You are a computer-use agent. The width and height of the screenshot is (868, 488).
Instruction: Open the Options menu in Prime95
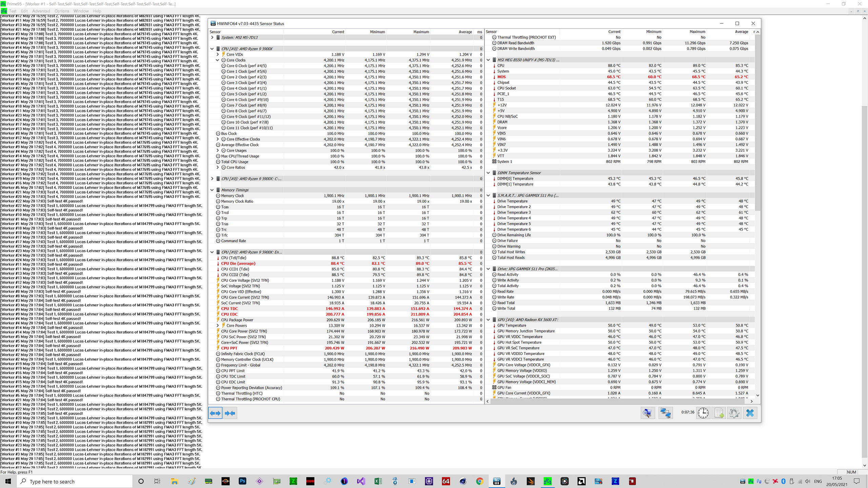[62, 11]
